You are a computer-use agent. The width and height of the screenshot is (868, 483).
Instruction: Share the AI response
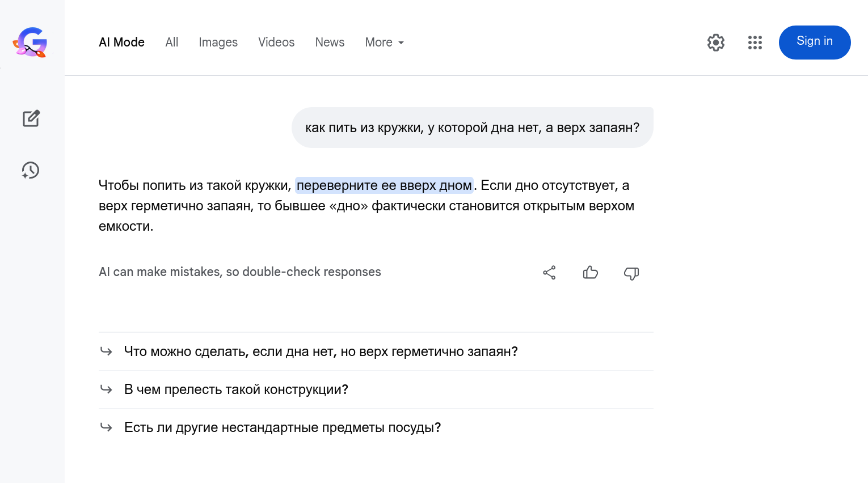click(x=549, y=273)
